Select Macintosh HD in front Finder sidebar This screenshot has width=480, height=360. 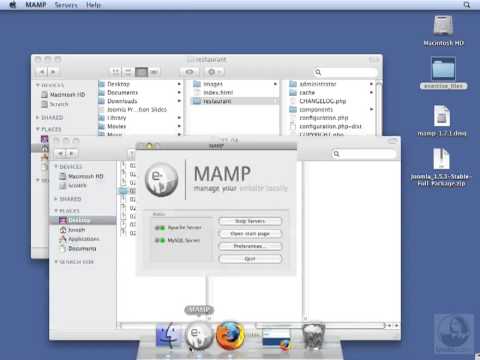click(82, 176)
